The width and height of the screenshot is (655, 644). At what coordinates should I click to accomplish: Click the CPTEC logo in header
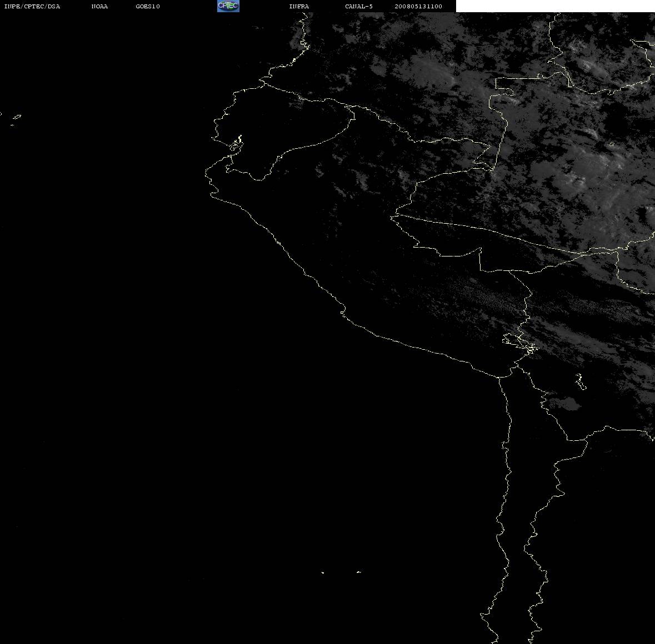point(228,6)
